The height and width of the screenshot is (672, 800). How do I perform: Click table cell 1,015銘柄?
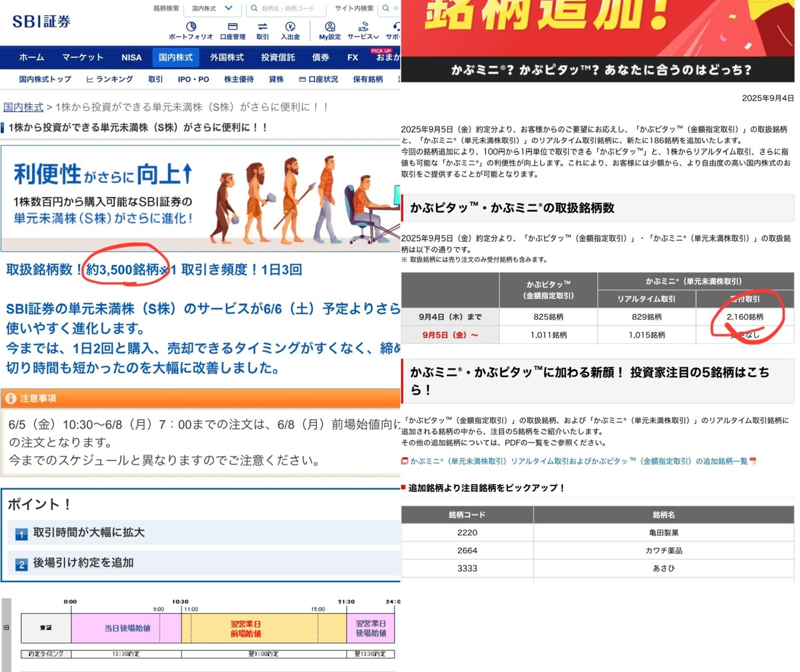(647, 335)
